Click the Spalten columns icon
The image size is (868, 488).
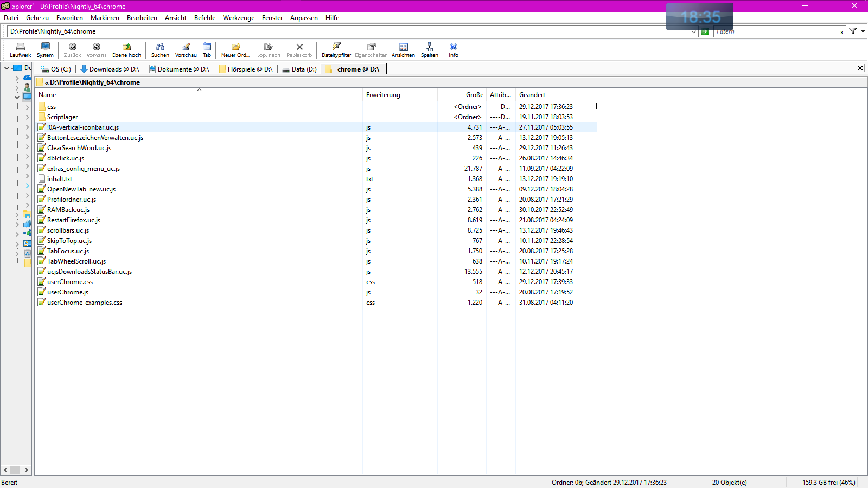pos(429,50)
